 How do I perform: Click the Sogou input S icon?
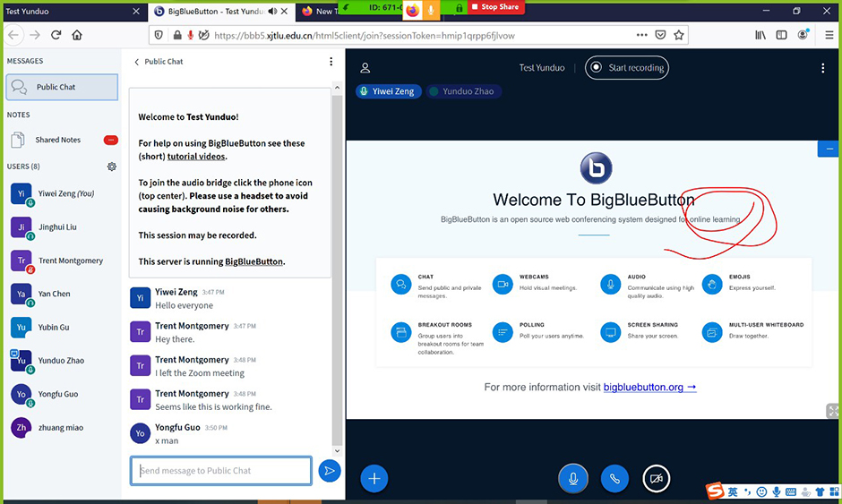[715, 491]
